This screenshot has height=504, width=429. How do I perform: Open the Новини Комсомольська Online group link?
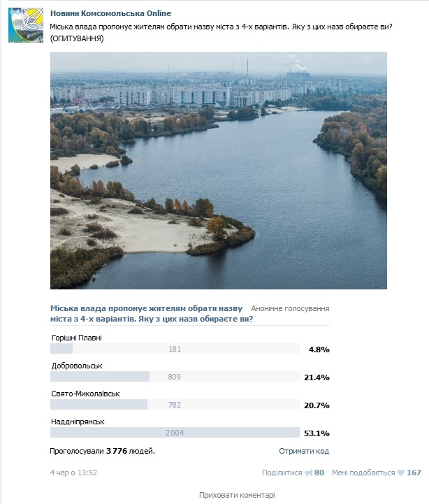(x=110, y=13)
